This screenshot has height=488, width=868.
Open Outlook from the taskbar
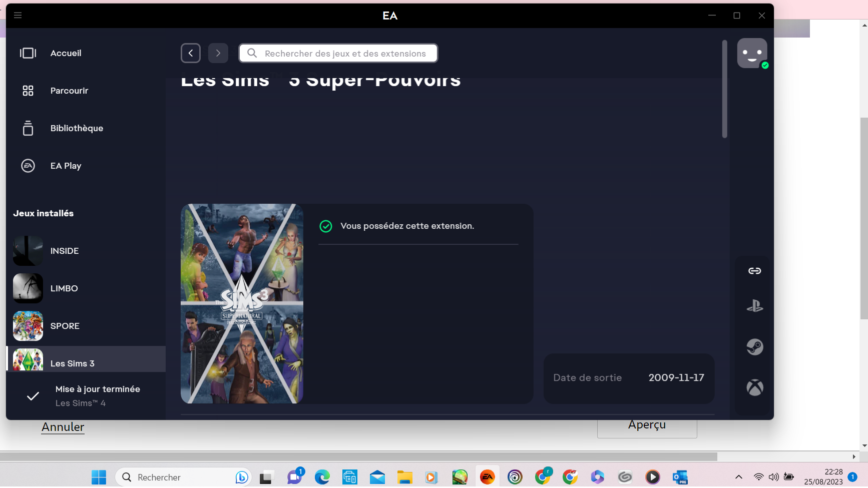pyautogui.click(x=680, y=477)
